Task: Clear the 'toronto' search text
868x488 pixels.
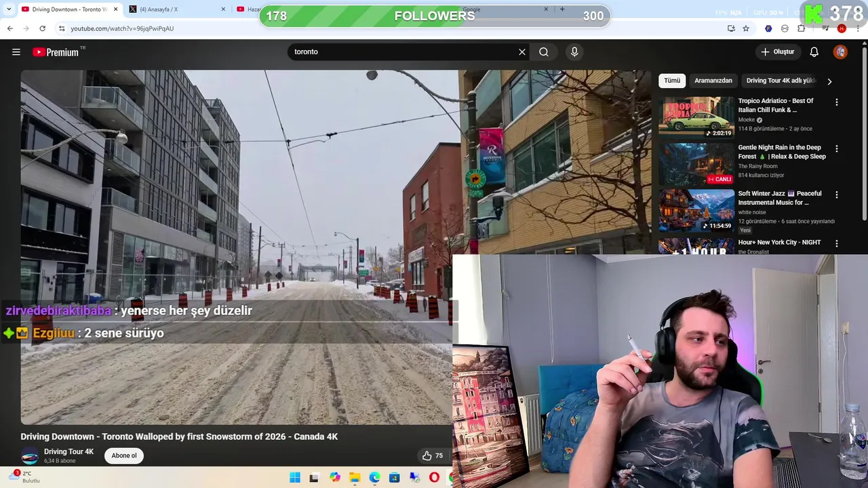Action: tap(522, 52)
